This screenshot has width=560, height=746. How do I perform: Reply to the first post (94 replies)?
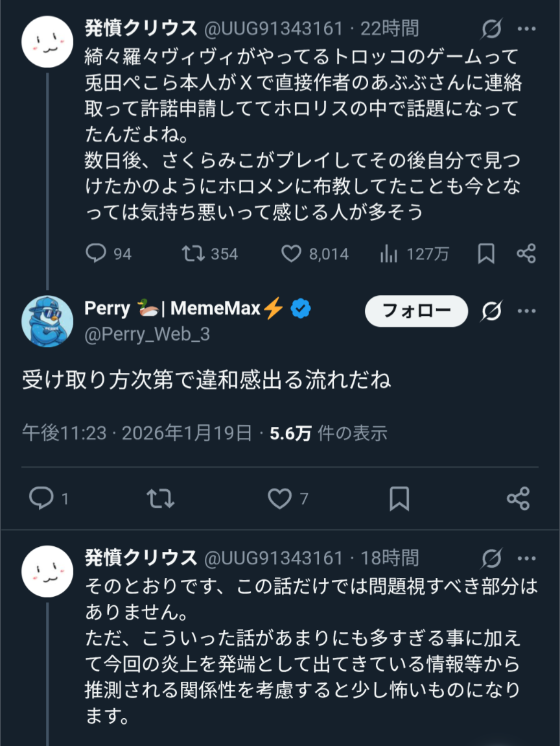tap(96, 254)
